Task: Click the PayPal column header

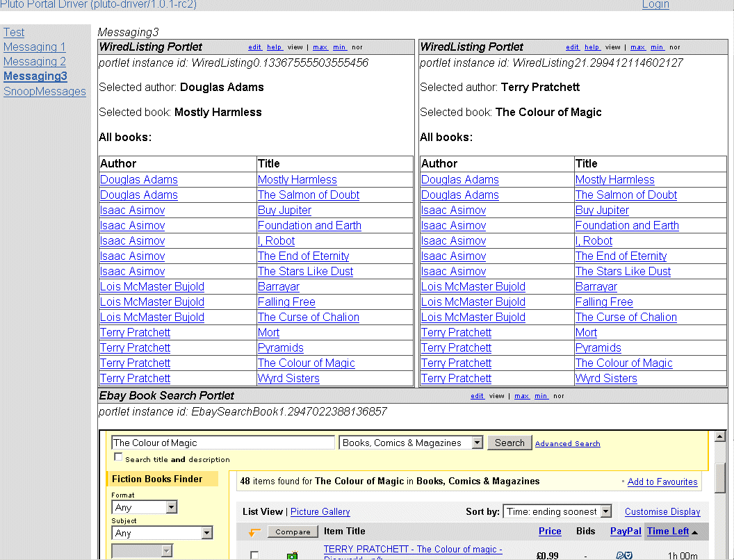Action: click(x=626, y=531)
